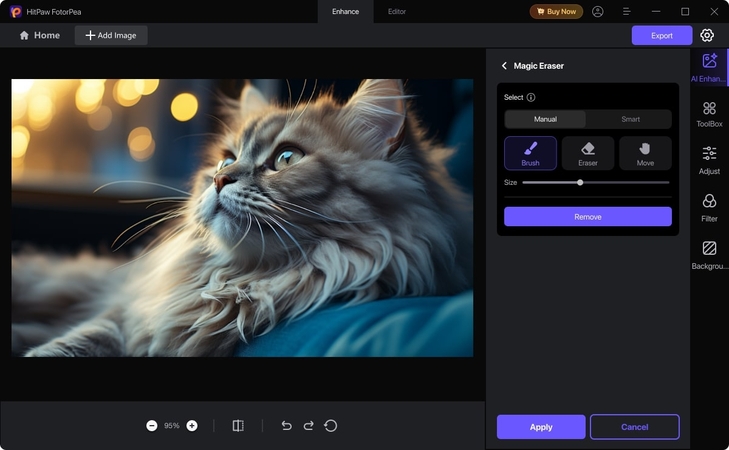Image resolution: width=729 pixels, height=450 pixels.
Task: Redo last action
Action: point(308,425)
